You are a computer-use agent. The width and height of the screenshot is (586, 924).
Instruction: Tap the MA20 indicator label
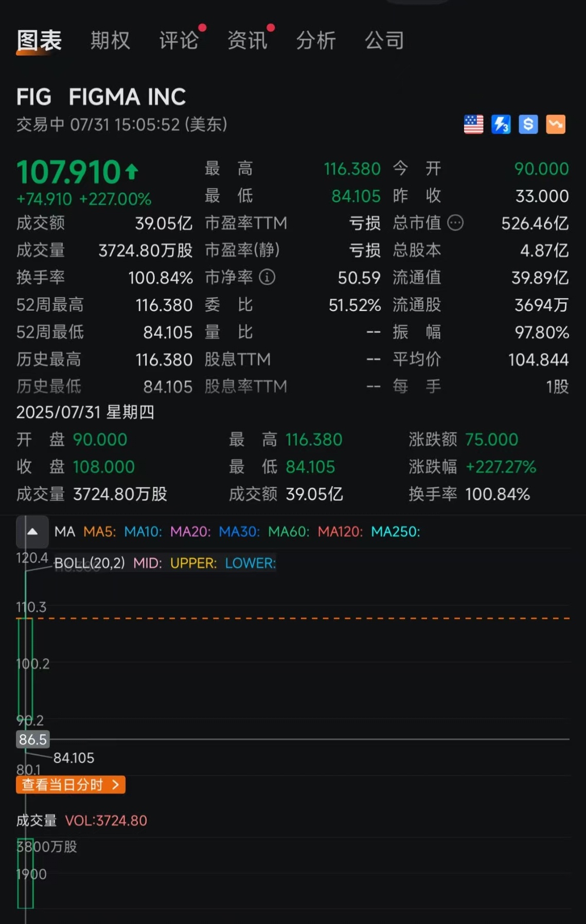pyautogui.click(x=190, y=532)
